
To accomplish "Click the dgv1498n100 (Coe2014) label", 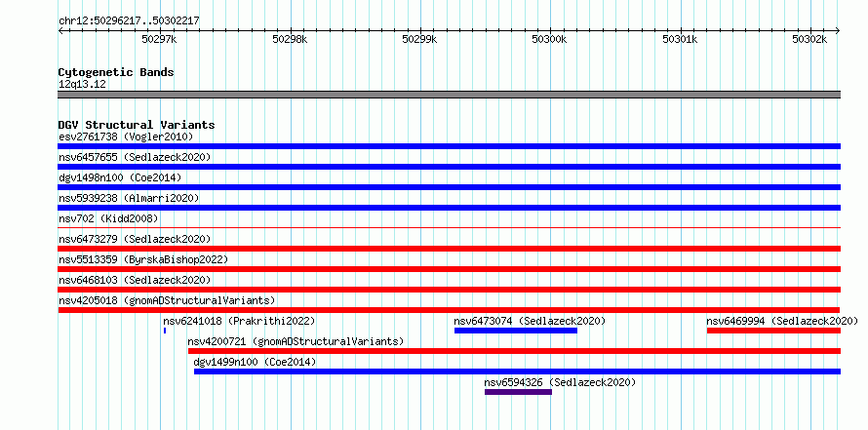I will click(120, 177).
